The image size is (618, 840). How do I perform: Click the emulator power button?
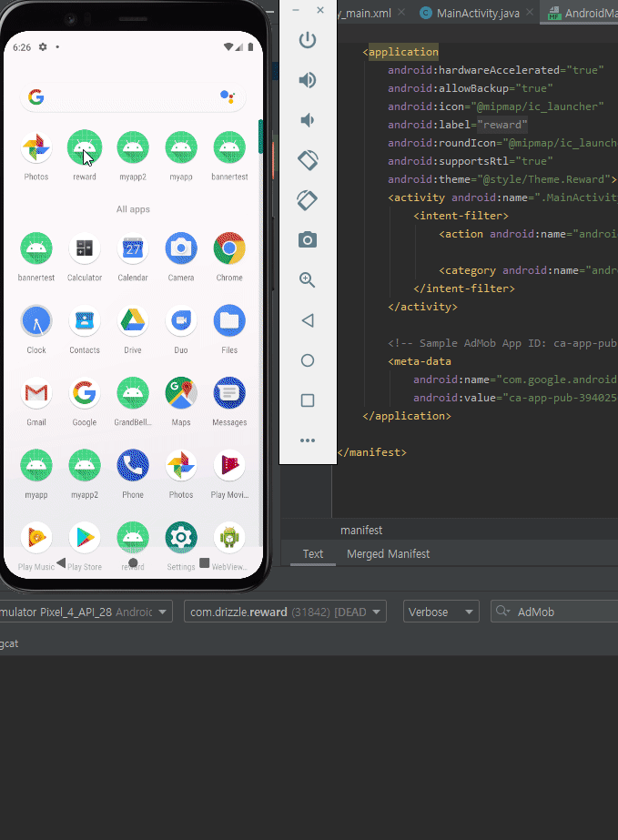(308, 40)
